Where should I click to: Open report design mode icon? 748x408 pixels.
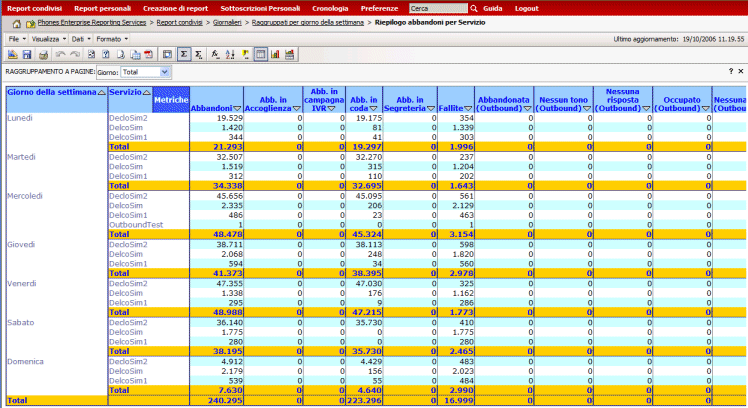coord(12,54)
